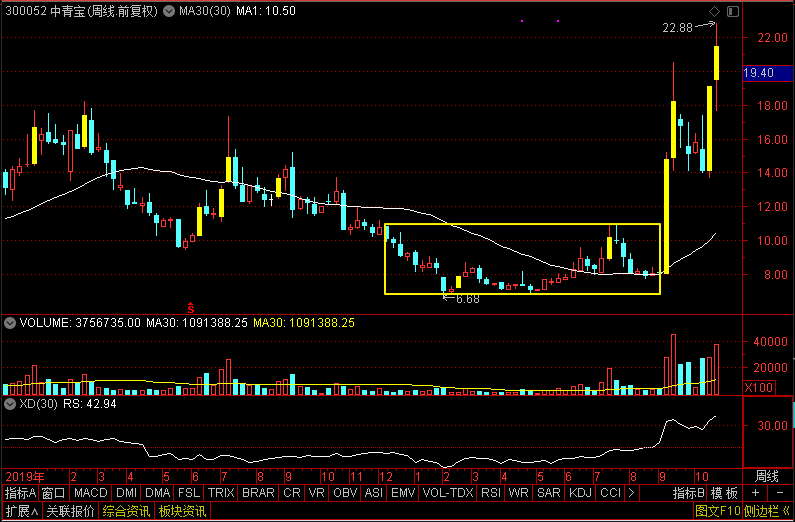Select the RSI indicator tab
This screenshot has height=522, width=795.
click(491, 493)
